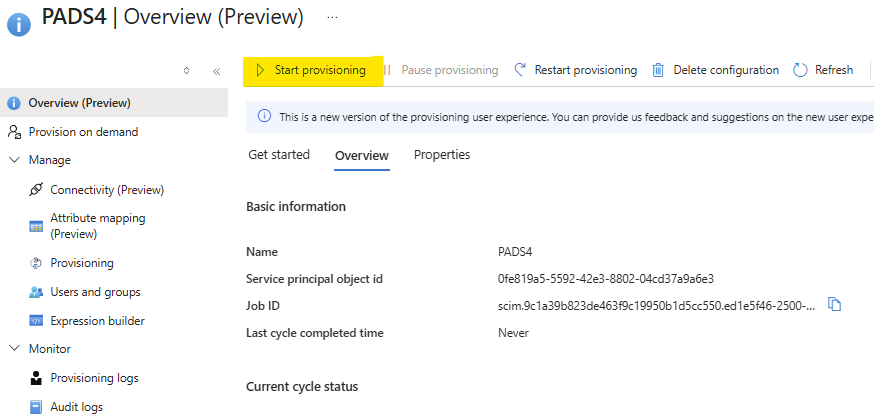Select the Overview tab
Screen dimensions: 874x416
[362, 156]
